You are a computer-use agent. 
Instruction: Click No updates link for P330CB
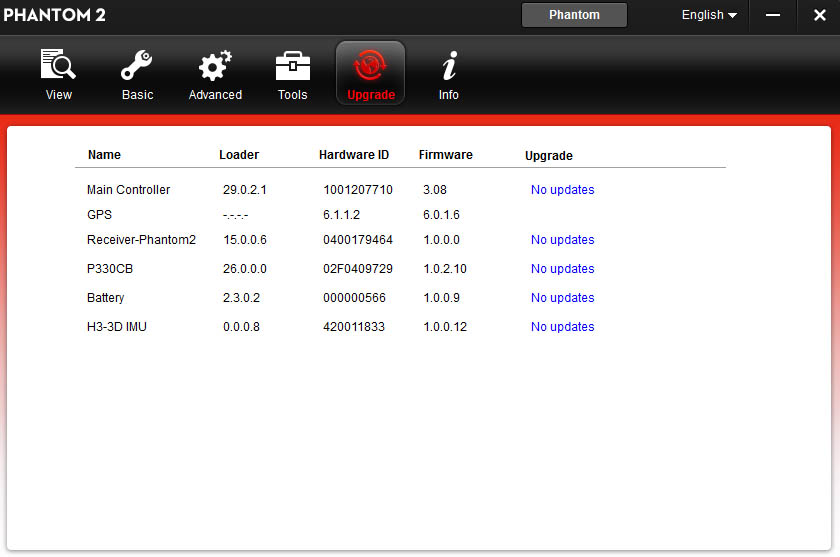click(562, 268)
